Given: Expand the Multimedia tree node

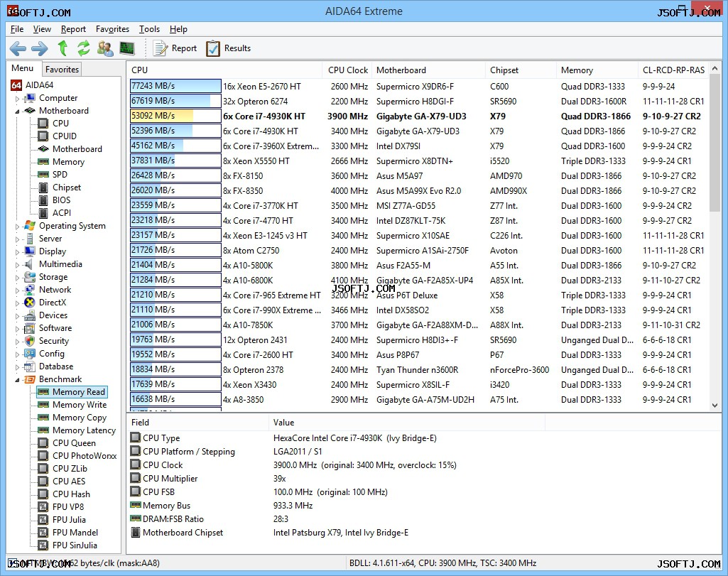Looking at the screenshot, I should pos(18,264).
